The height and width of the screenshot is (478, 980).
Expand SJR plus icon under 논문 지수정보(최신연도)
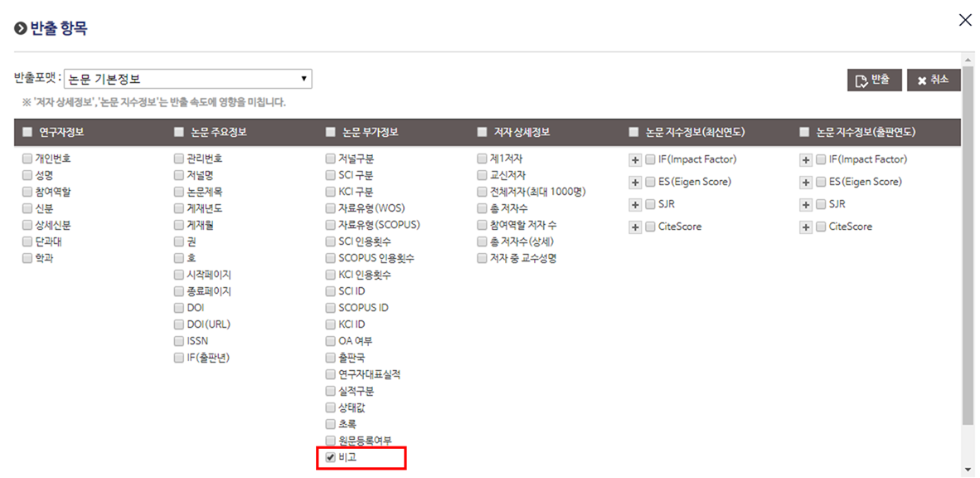[x=636, y=204]
